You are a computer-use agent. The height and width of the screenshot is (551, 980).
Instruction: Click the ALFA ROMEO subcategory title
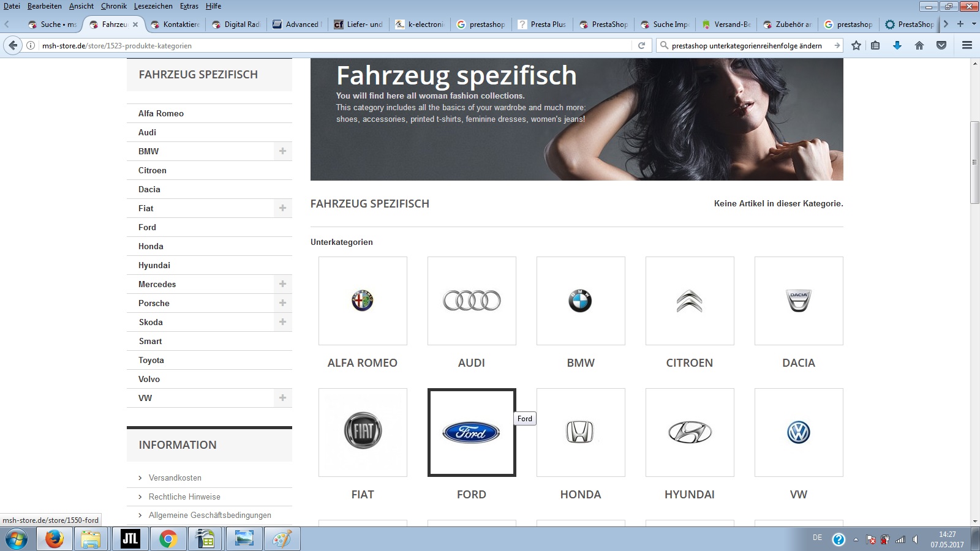(x=363, y=363)
